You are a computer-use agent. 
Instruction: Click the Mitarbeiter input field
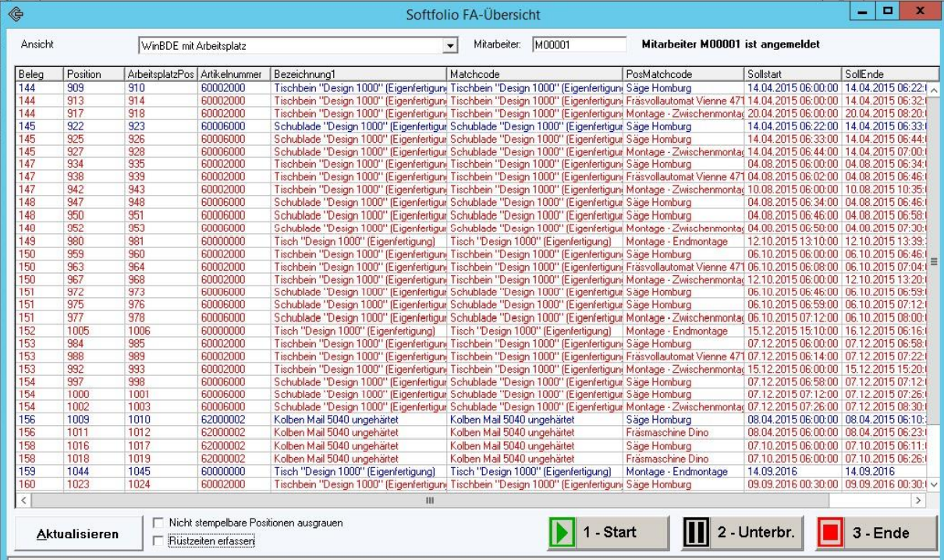point(578,45)
